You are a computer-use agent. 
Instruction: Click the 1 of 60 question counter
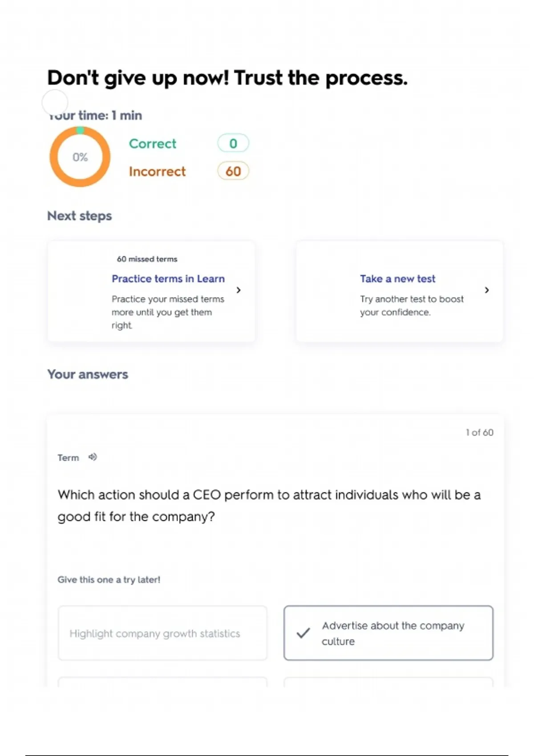pos(479,432)
